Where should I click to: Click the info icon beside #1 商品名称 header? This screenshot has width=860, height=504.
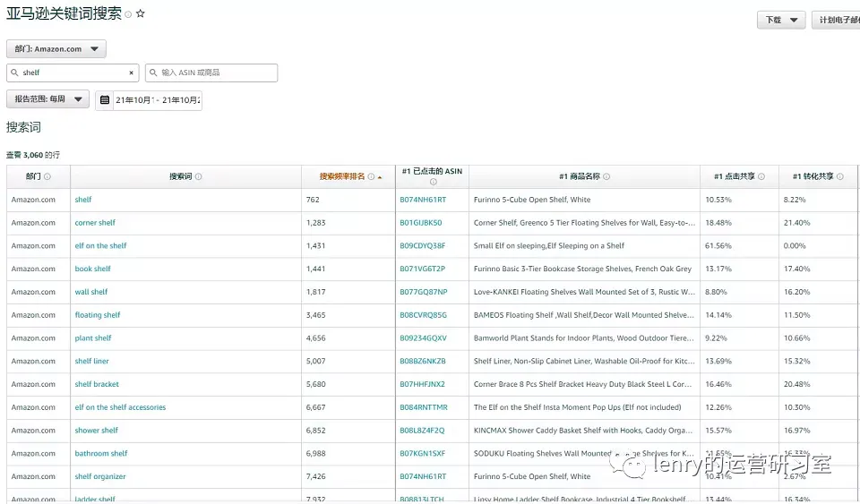[606, 176]
